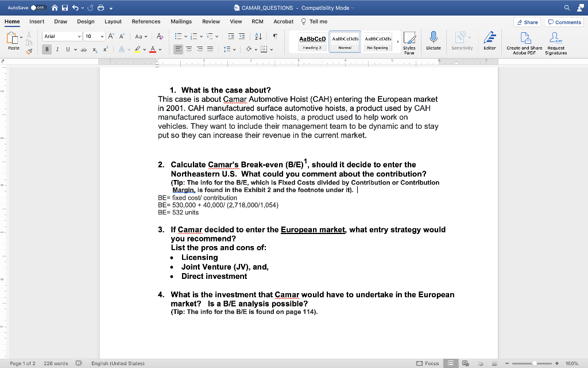The image size is (588, 368).
Task: Toggle bold formatting
Action: (47, 51)
